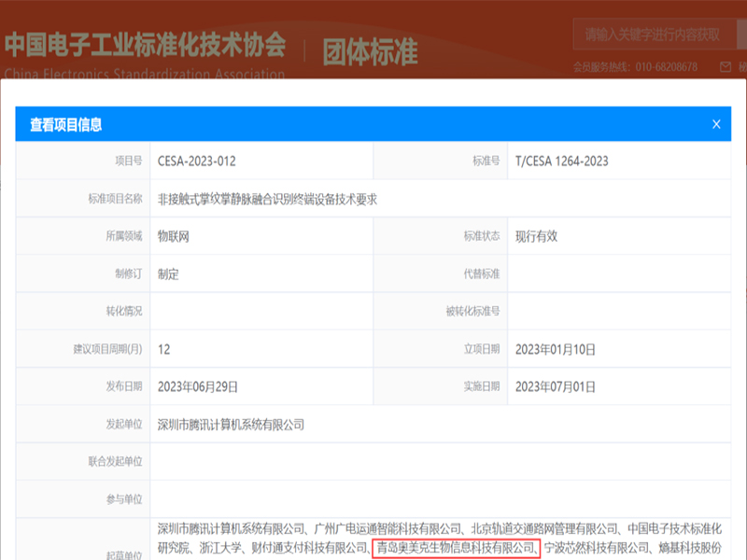Click the 建议项目周期(月) label
The height and width of the screenshot is (560, 747).
(x=107, y=349)
